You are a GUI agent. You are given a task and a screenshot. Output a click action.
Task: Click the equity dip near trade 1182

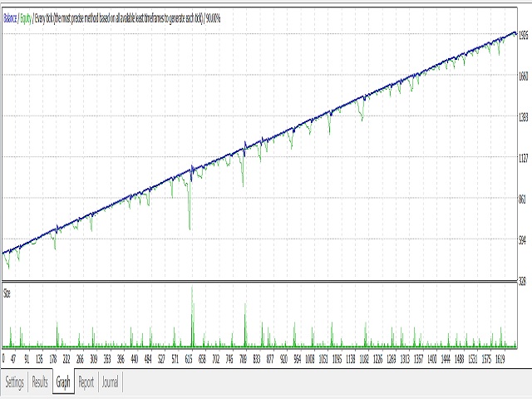coord(362,119)
